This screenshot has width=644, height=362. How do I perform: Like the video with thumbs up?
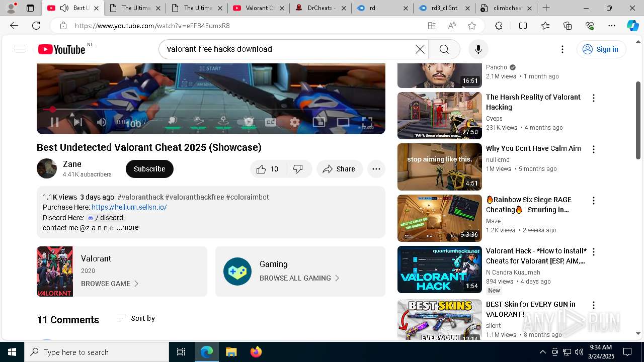(268, 169)
